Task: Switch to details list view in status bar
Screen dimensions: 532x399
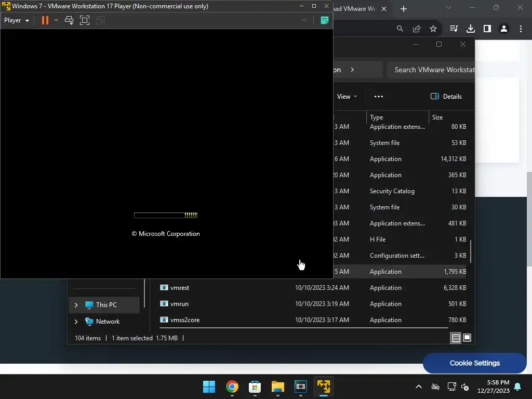Action: [x=456, y=338]
